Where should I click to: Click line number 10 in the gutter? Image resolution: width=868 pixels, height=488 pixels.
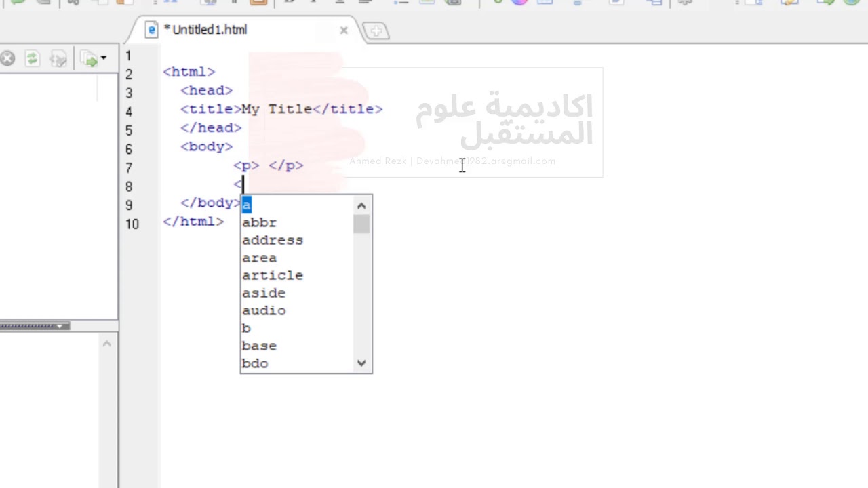[x=132, y=224]
